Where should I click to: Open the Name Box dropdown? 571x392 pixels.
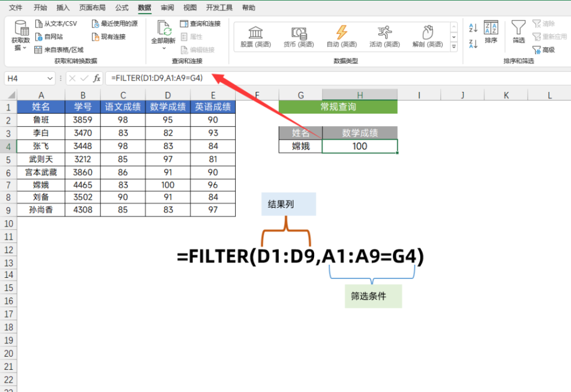point(50,78)
